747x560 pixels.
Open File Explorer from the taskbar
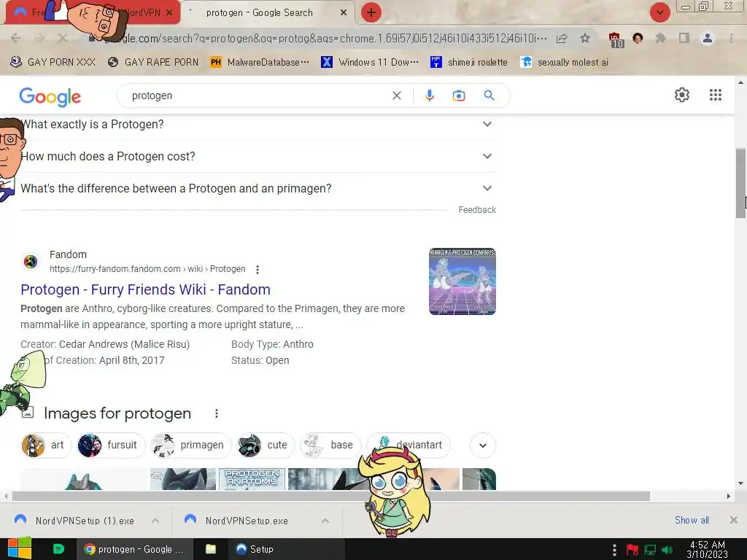coord(211,549)
